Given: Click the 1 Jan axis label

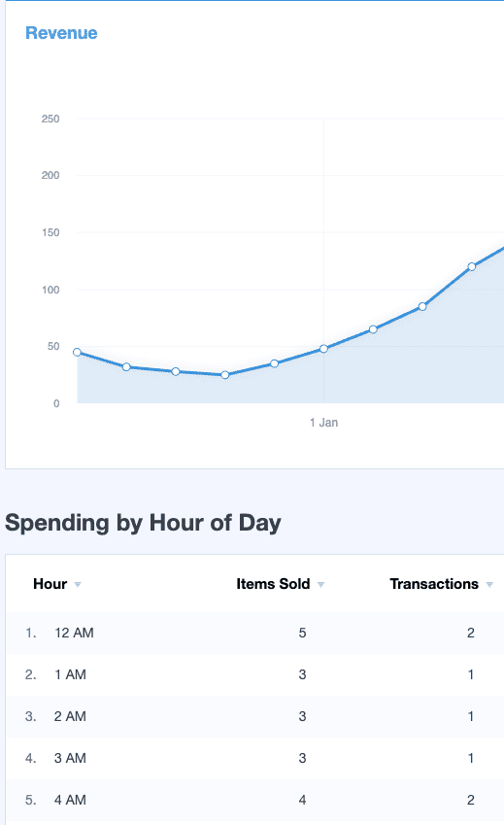Looking at the screenshot, I should pyautogui.click(x=323, y=423).
